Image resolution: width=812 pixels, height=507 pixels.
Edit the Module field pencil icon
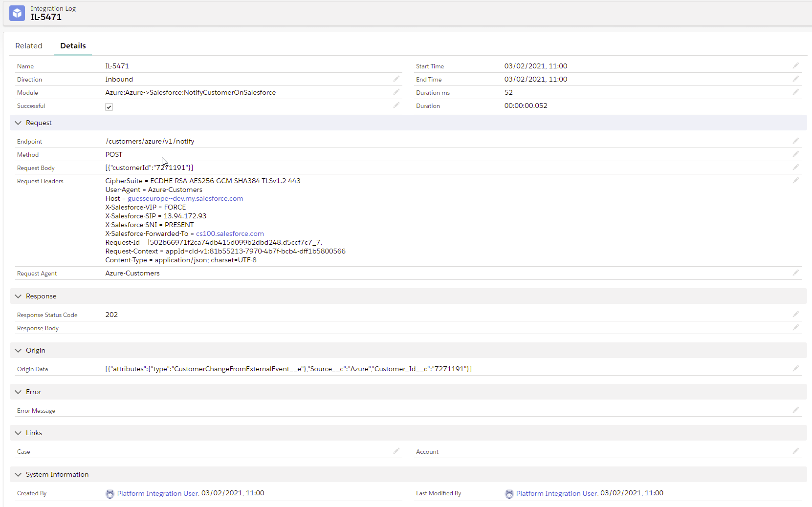pos(396,92)
